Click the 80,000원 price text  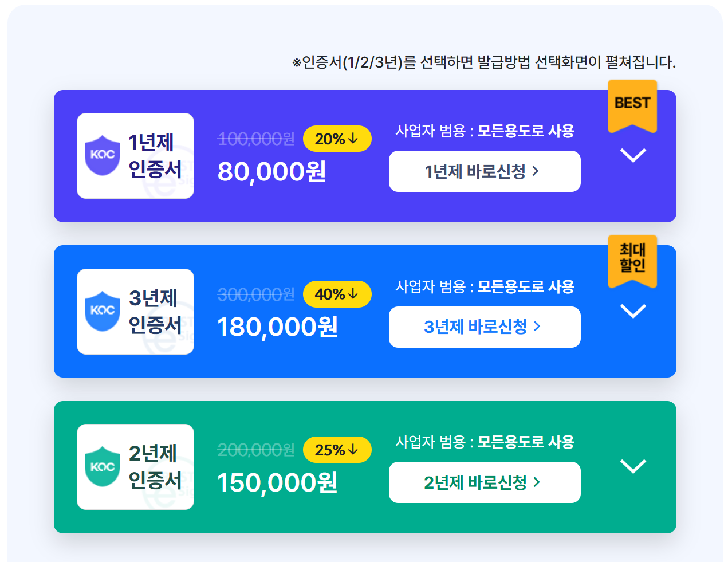[x=272, y=171]
